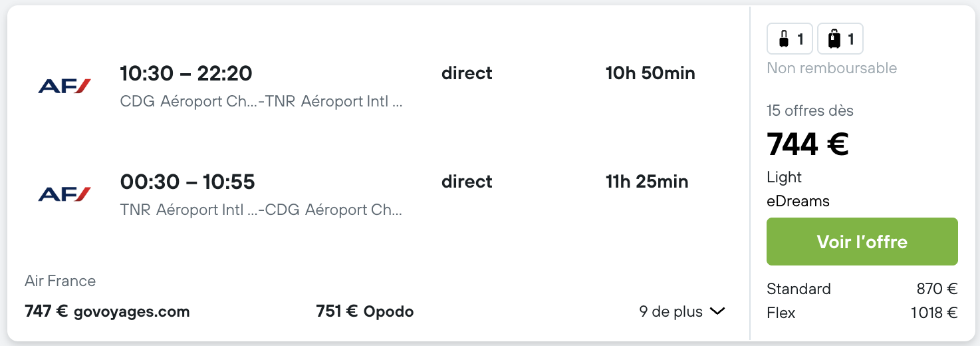This screenshot has width=980, height=346.
Task: Open the 751 € Opodo offer
Action: click(365, 311)
